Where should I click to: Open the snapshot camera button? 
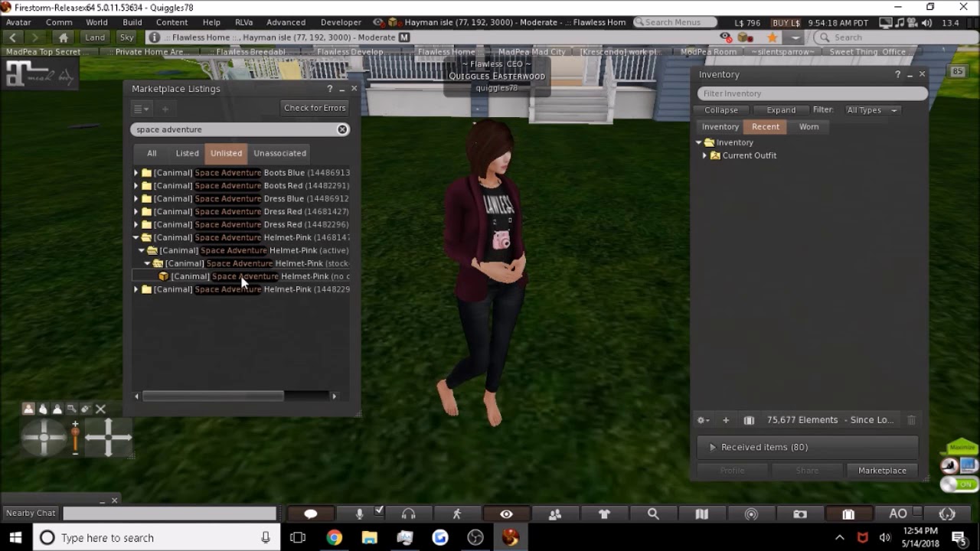(x=800, y=514)
